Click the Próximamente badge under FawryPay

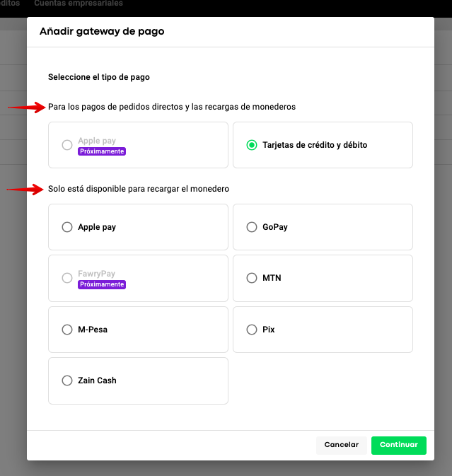(102, 284)
